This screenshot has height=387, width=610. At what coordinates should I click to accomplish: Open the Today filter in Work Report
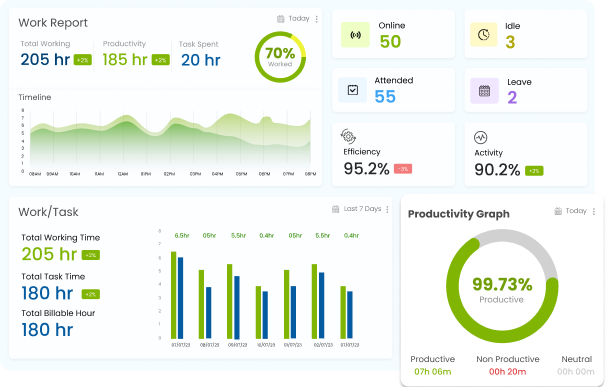click(x=299, y=18)
